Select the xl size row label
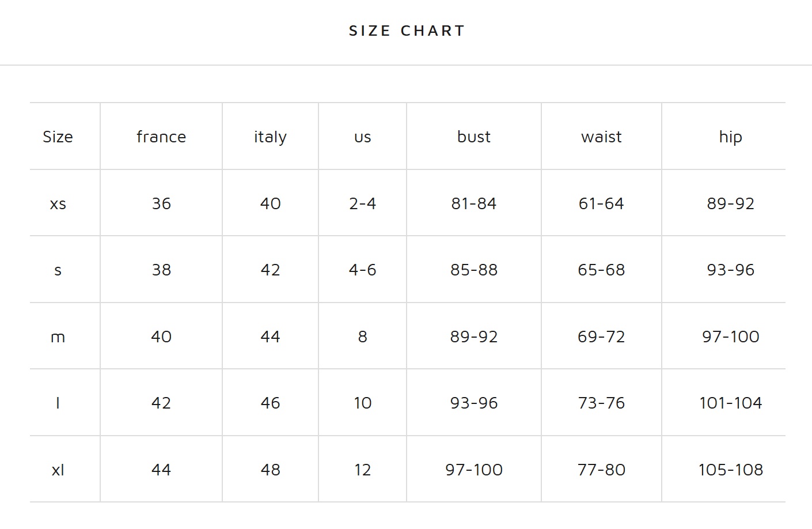The width and height of the screenshot is (812, 529). click(x=58, y=470)
